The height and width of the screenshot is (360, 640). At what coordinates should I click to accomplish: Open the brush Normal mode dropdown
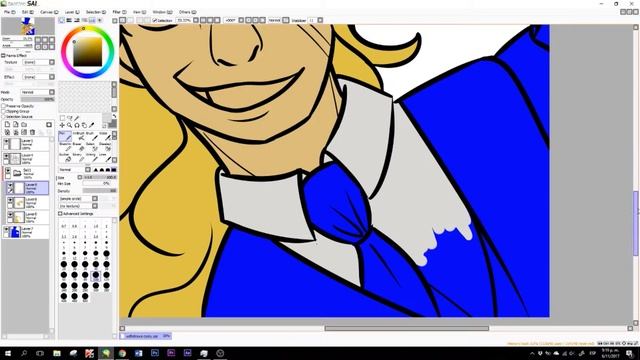pos(88,170)
